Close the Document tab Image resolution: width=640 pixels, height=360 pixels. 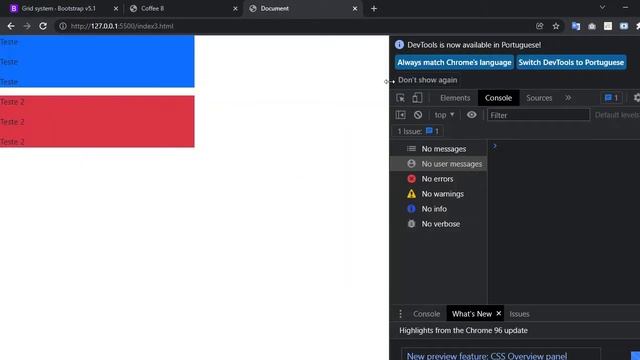coord(355,9)
